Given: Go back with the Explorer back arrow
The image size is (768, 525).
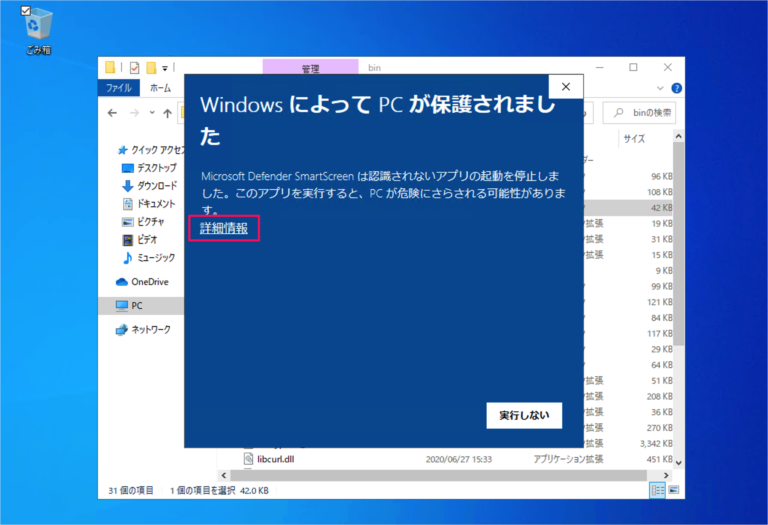Looking at the screenshot, I should click(x=112, y=113).
